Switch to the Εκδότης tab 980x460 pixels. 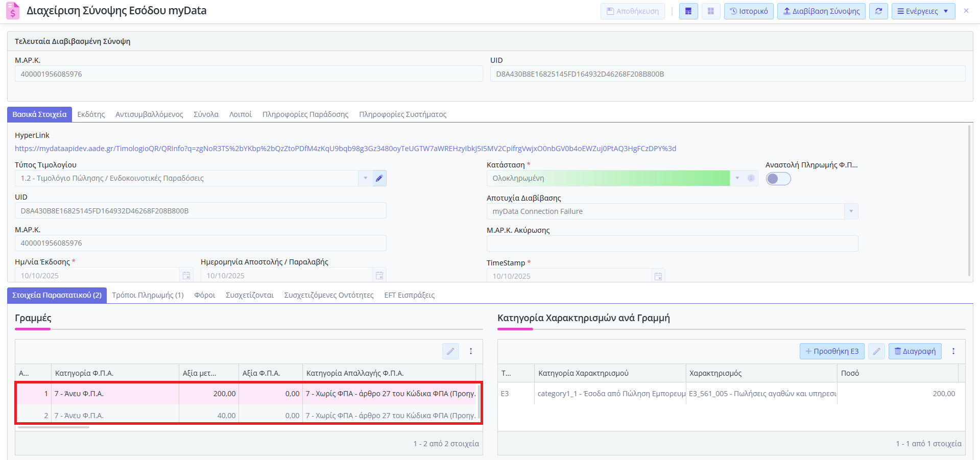[x=91, y=114]
